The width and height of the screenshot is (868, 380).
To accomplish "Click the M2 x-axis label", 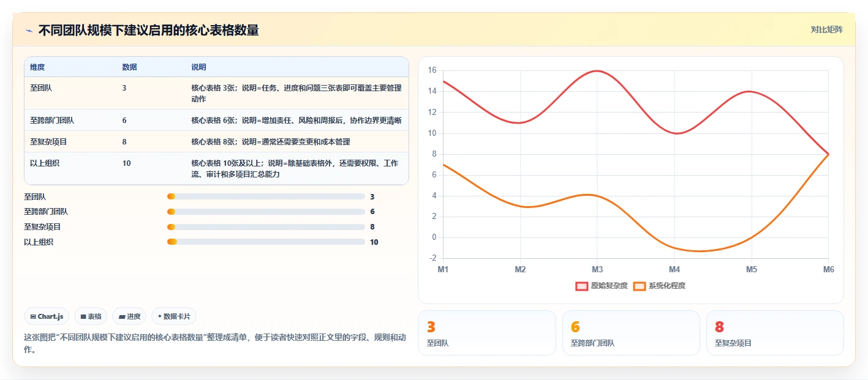I will pos(520,269).
